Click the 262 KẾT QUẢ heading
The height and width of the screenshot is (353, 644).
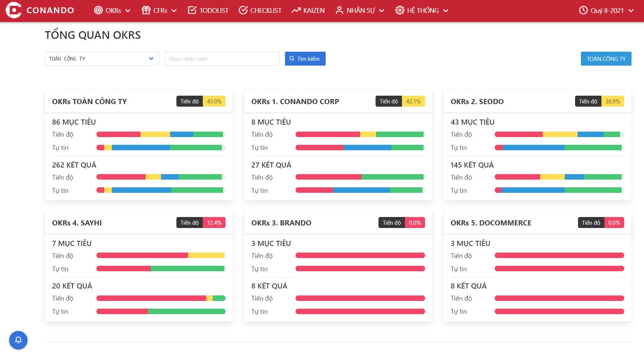(74, 165)
